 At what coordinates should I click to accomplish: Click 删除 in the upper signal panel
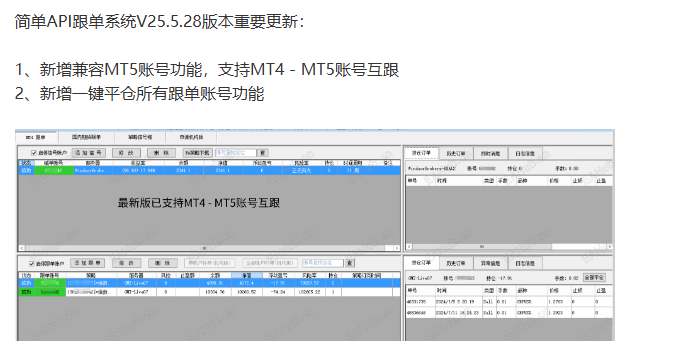[161, 153]
